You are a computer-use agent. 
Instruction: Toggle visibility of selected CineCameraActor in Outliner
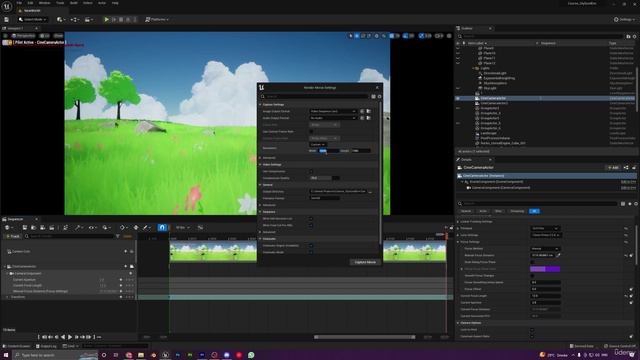[458, 98]
